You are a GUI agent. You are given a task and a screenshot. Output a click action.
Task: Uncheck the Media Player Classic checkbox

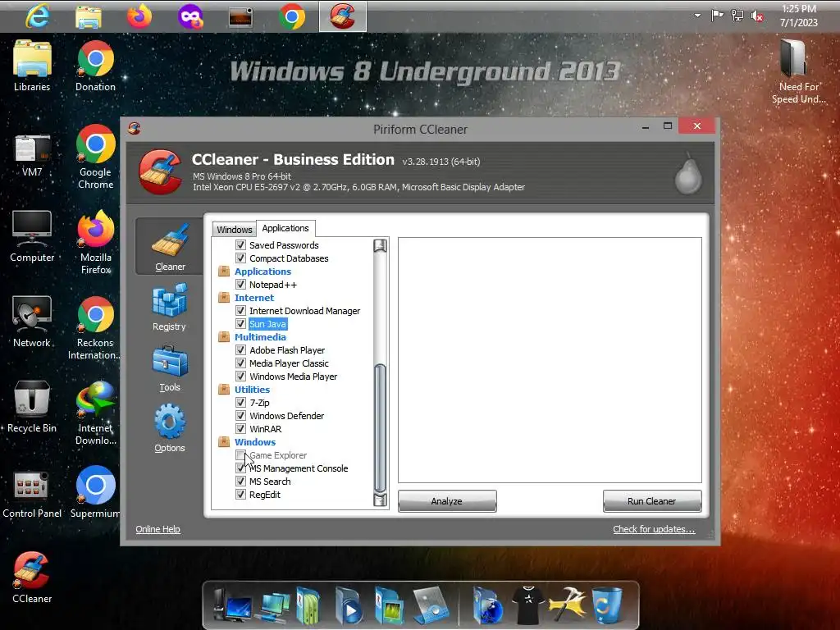[240, 363]
